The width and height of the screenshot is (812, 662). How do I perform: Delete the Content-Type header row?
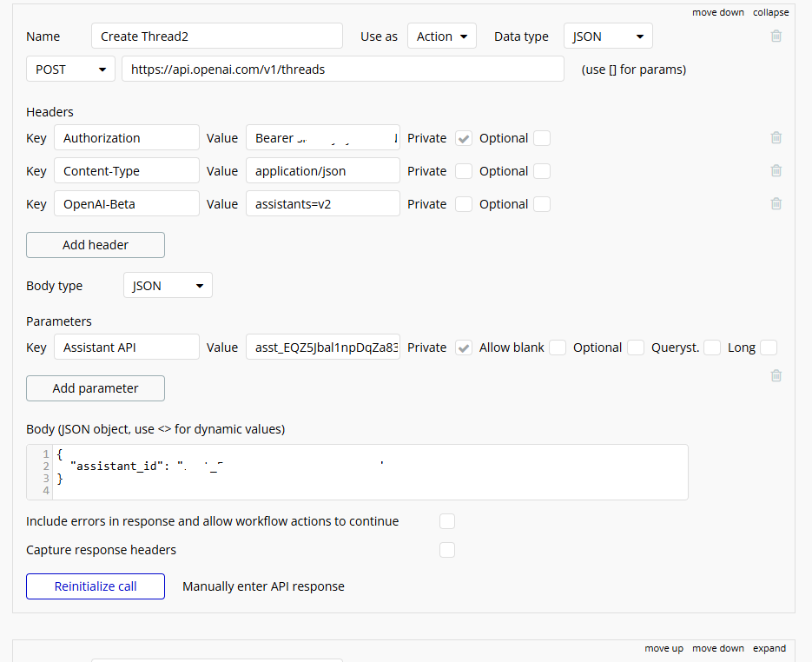776,170
